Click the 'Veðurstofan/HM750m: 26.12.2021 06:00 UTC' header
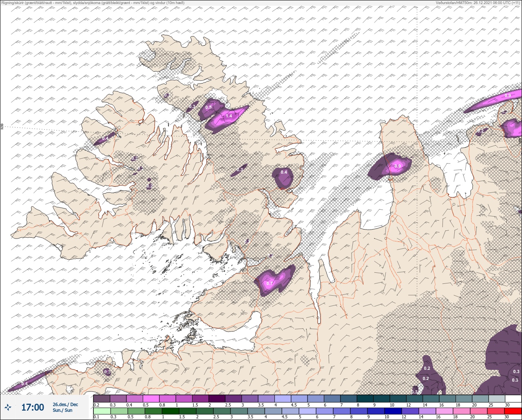Viewport: 522px width, 420px height. (479, 3)
